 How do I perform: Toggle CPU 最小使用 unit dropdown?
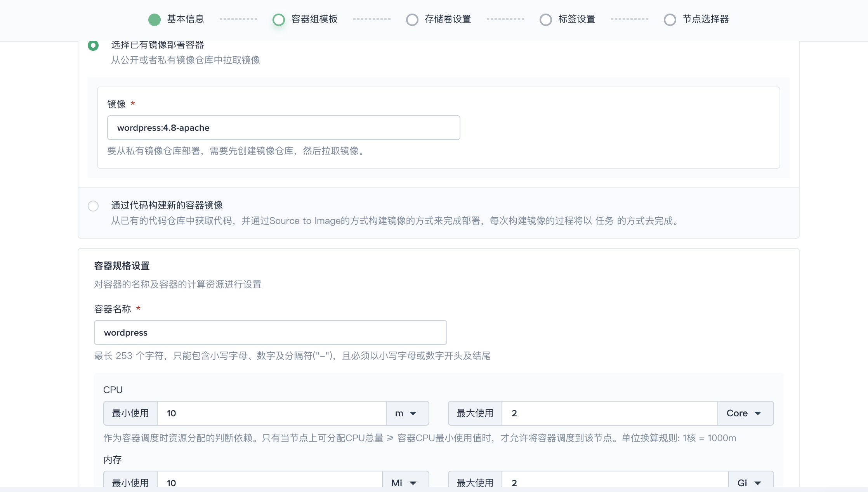pos(406,413)
